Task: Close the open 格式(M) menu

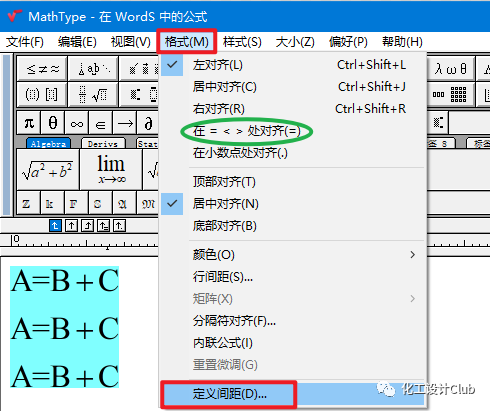Action: [187, 42]
